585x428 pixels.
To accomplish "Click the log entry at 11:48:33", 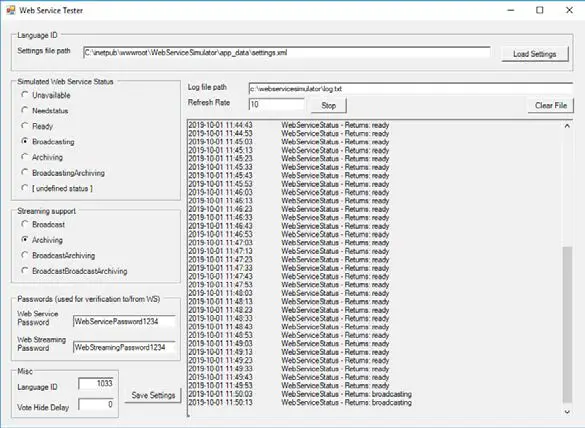I will tap(289, 318).
